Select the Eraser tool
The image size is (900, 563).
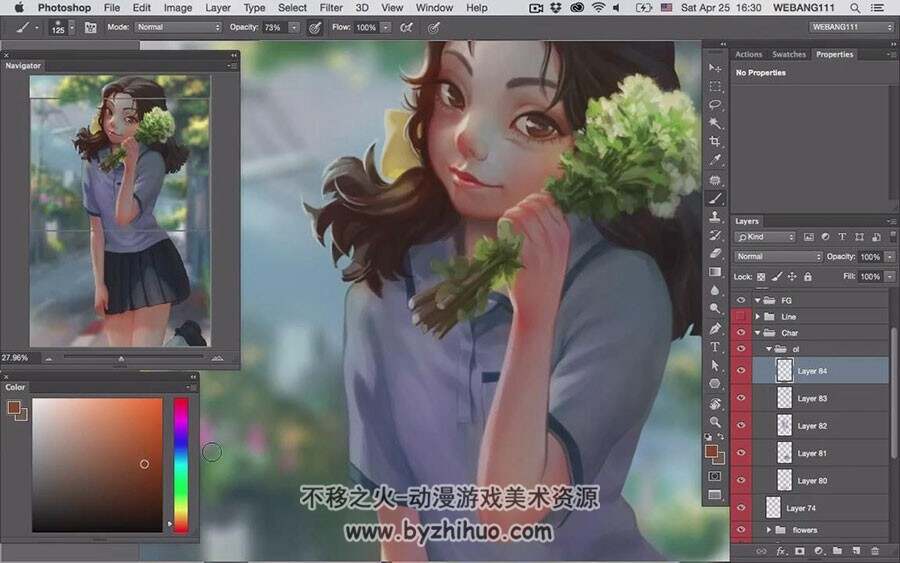coord(715,254)
